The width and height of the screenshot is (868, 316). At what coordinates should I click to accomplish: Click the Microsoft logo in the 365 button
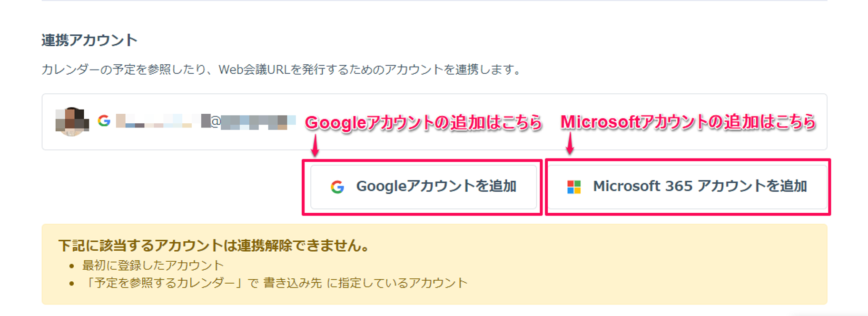574,187
